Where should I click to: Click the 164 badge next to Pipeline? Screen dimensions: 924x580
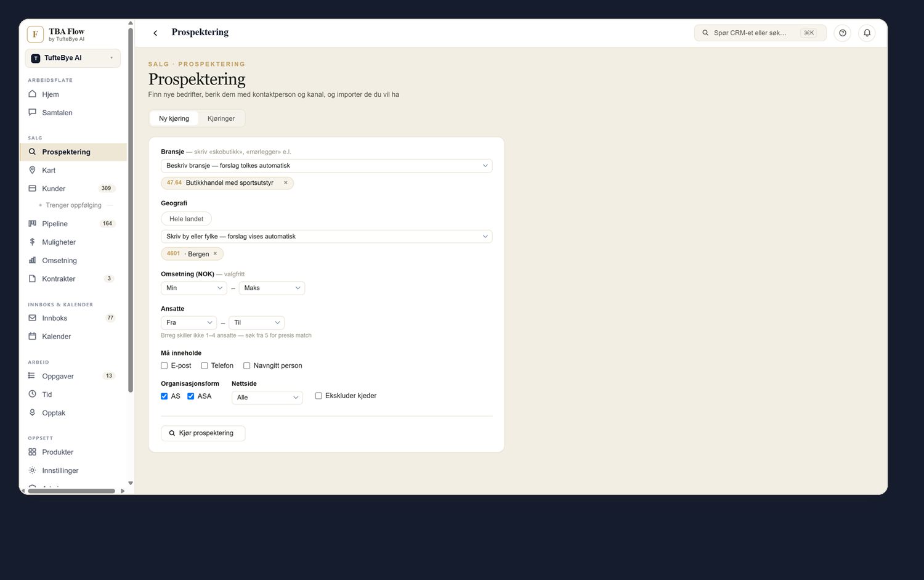point(108,224)
